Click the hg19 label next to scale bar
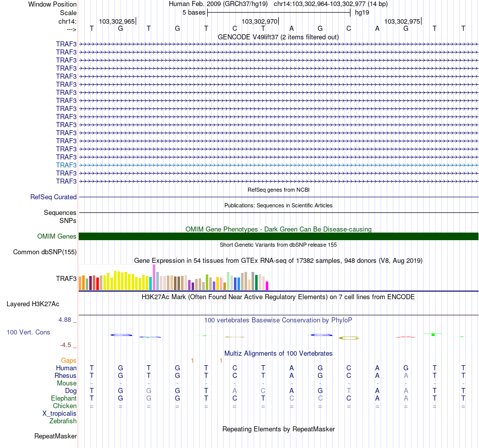 click(362, 13)
